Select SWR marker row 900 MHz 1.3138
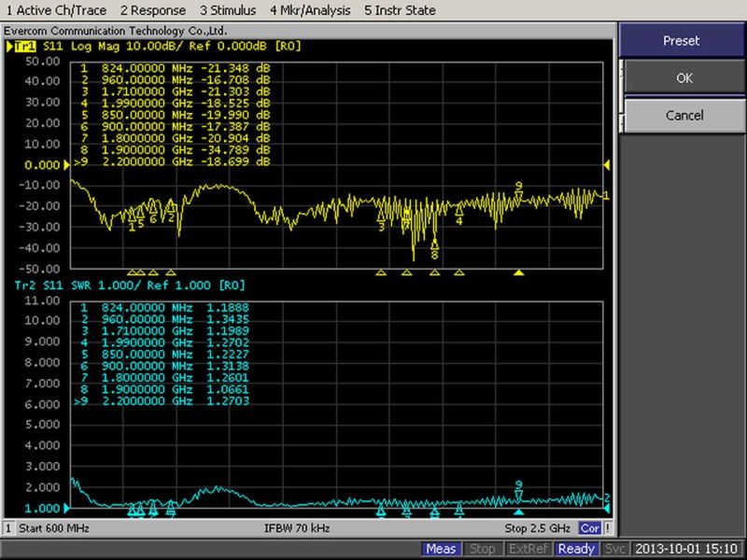This screenshot has height=560, width=747. 164,366
